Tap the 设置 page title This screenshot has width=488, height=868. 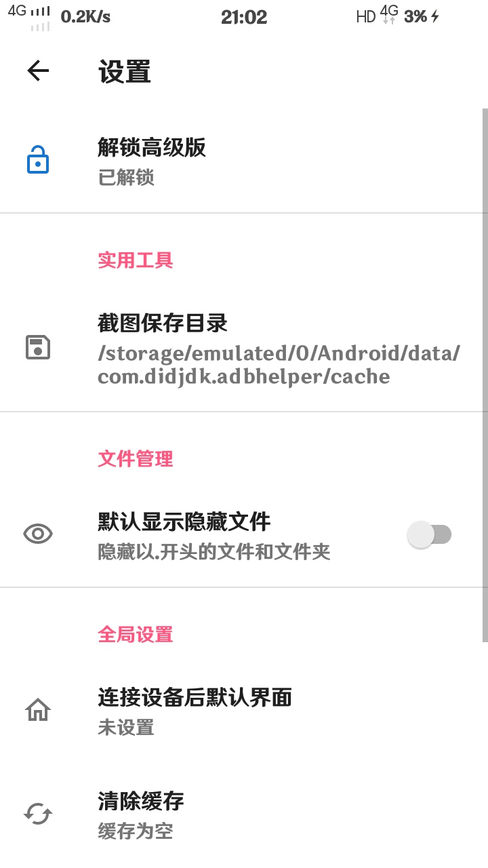coord(125,72)
